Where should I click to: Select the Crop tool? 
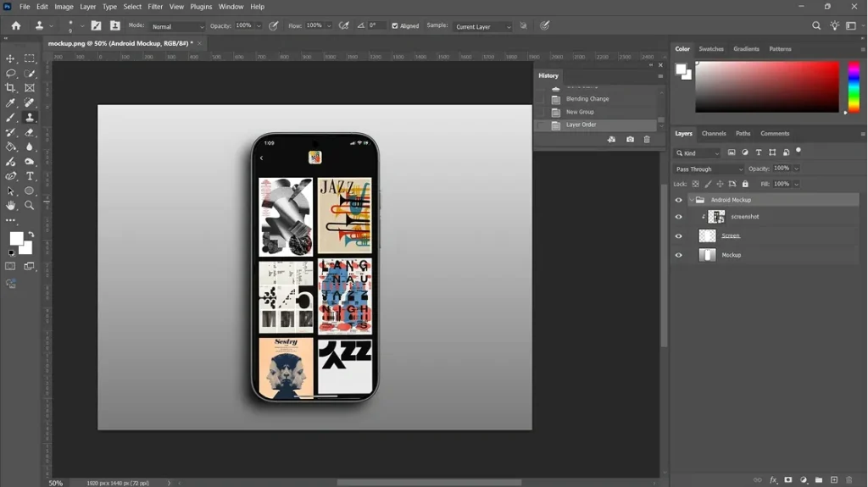tap(10, 87)
